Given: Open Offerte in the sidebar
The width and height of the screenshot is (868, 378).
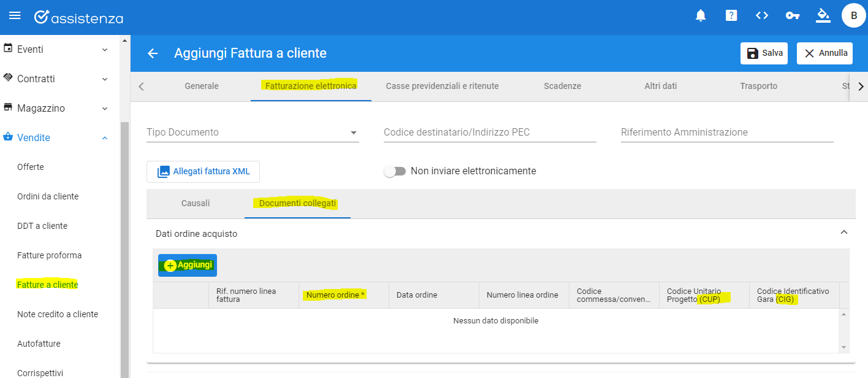Looking at the screenshot, I should 31,167.
